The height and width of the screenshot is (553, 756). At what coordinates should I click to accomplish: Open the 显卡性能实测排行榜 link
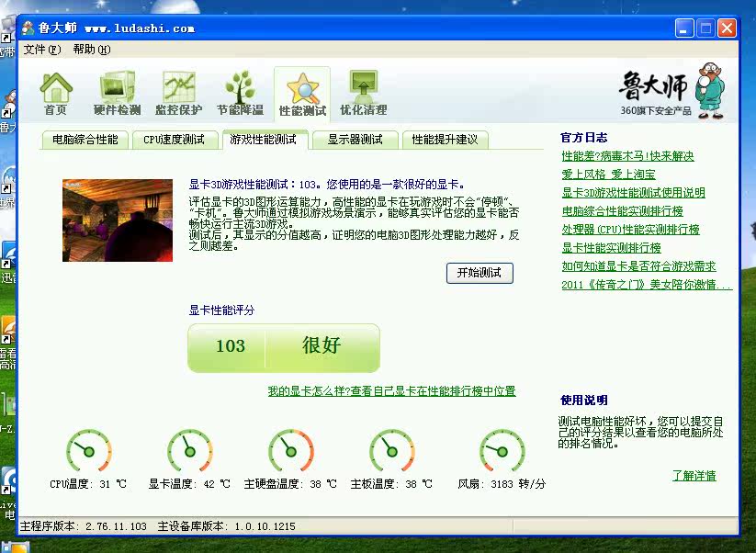pos(611,248)
